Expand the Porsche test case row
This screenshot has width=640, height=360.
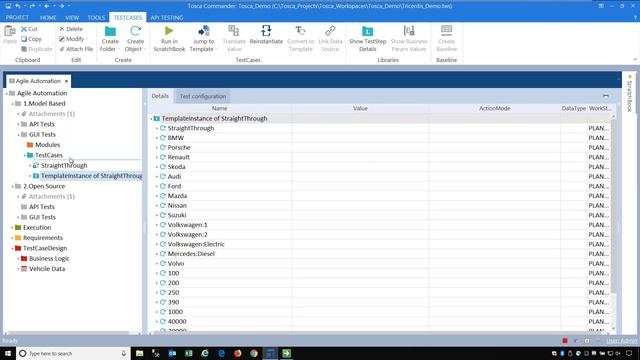point(157,147)
